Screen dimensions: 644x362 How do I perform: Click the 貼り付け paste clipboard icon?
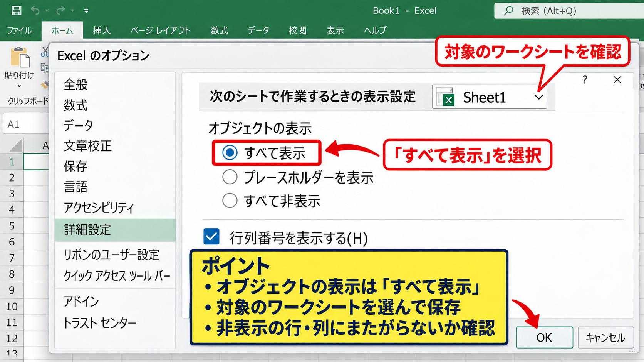point(20,57)
